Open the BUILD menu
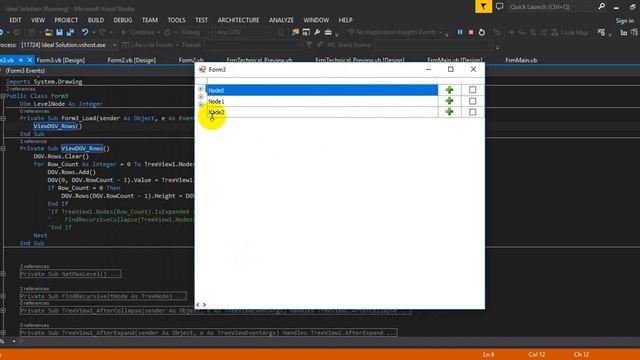 tap(96, 20)
